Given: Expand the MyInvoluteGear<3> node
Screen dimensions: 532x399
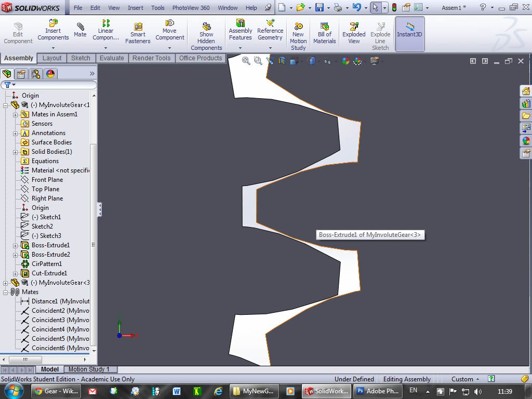Looking at the screenshot, I should pos(5,283).
